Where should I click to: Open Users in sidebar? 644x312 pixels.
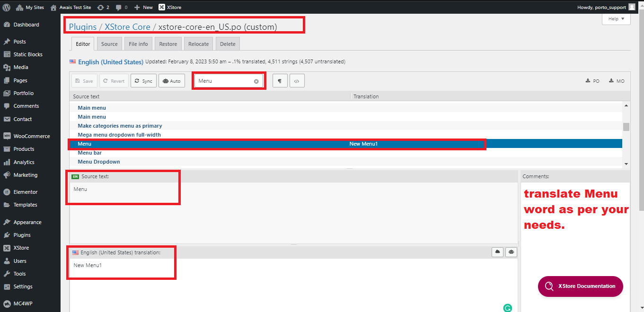(20, 261)
